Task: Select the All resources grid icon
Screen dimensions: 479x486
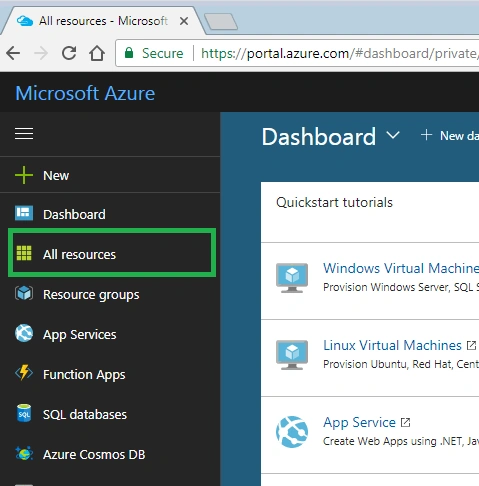Action: tap(24, 253)
